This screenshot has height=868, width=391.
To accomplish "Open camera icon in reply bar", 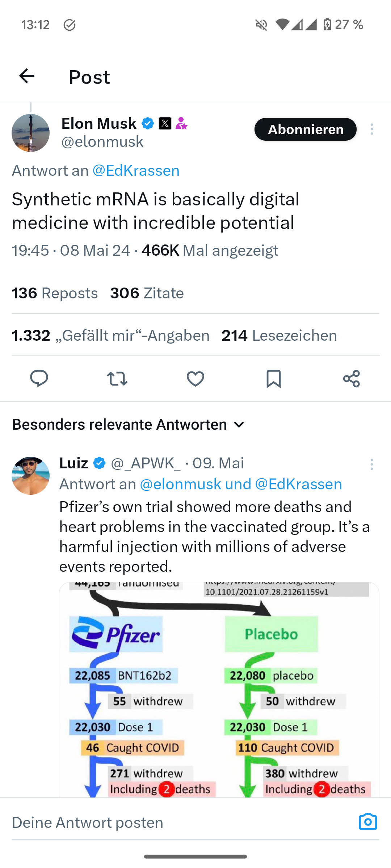I will tap(368, 822).
